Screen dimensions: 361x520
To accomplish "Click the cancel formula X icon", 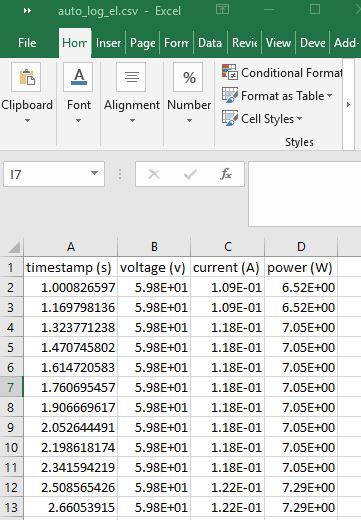I will pyautogui.click(x=154, y=174).
